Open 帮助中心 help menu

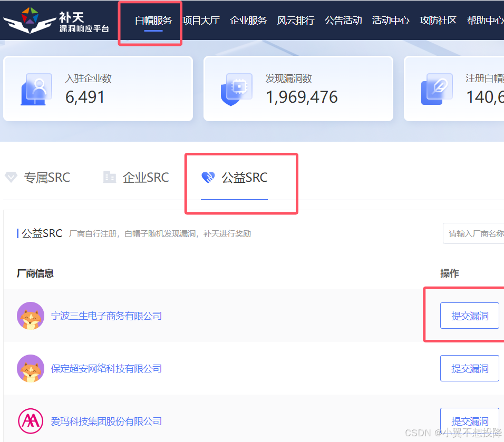point(486,21)
